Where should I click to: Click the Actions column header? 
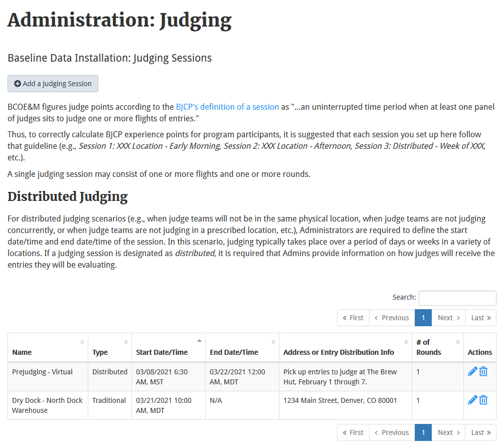click(x=480, y=352)
